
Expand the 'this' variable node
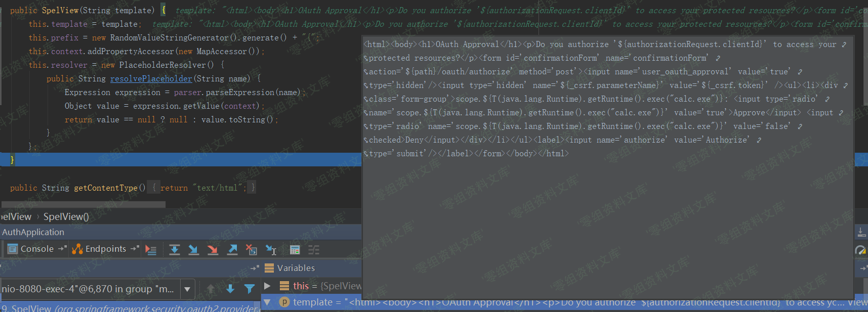[x=267, y=286]
